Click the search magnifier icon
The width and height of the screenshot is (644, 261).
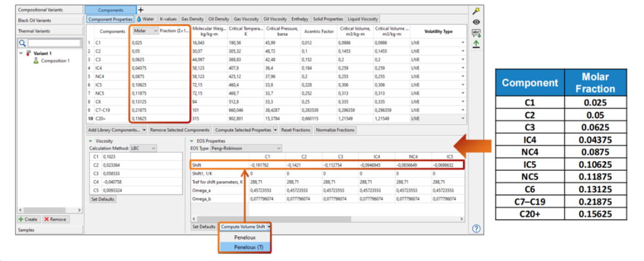tap(22, 43)
